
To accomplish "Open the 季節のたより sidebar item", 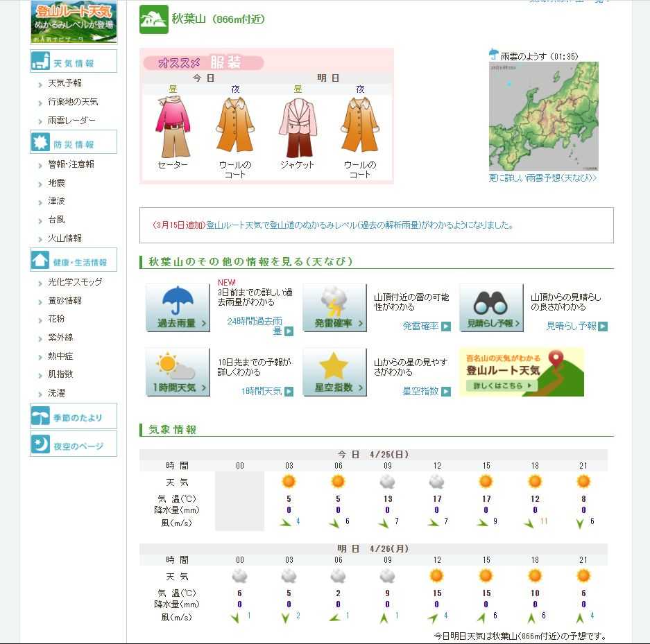I will point(74,417).
